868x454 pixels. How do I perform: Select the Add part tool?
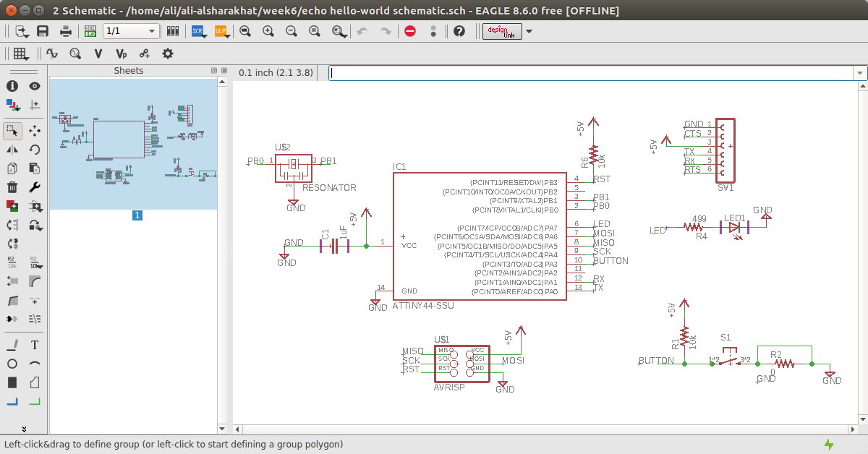[x=12, y=206]
